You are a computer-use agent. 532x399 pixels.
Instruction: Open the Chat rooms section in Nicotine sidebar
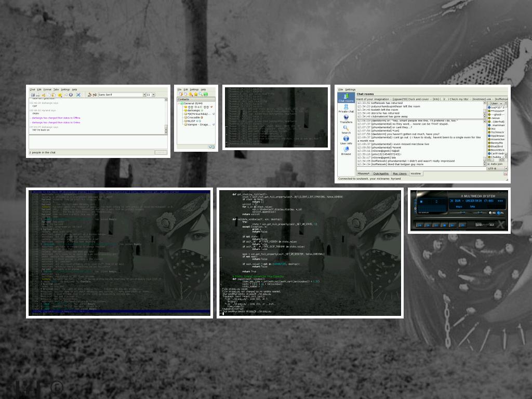coord(345,98)
